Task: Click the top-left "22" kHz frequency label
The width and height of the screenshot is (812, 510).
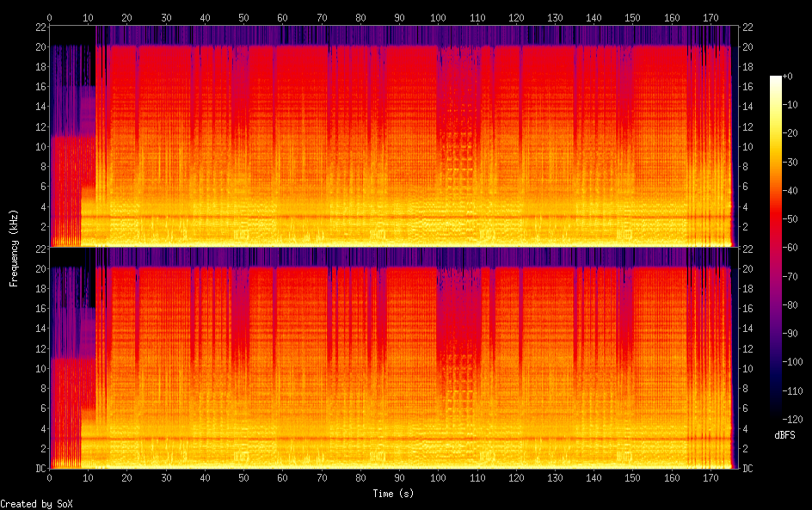Action: click(40, 26)
